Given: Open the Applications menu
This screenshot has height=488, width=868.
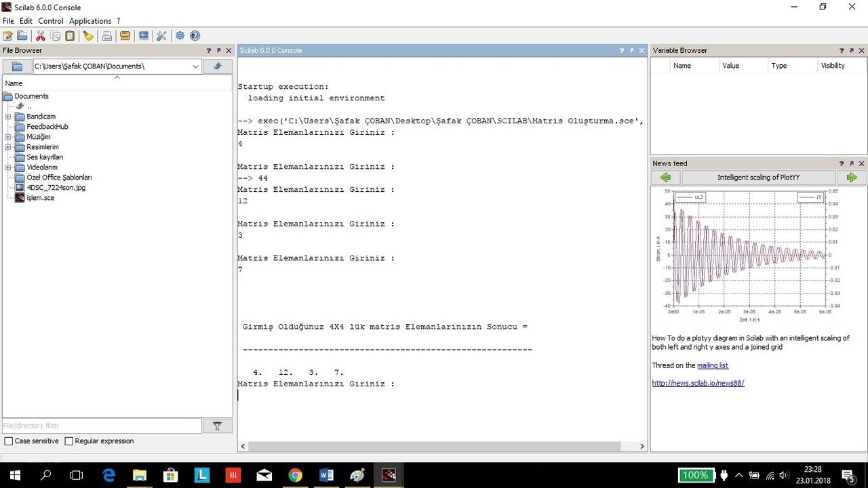Looking at the screenshot, I should pyautogui.click(x=90, y=21).
